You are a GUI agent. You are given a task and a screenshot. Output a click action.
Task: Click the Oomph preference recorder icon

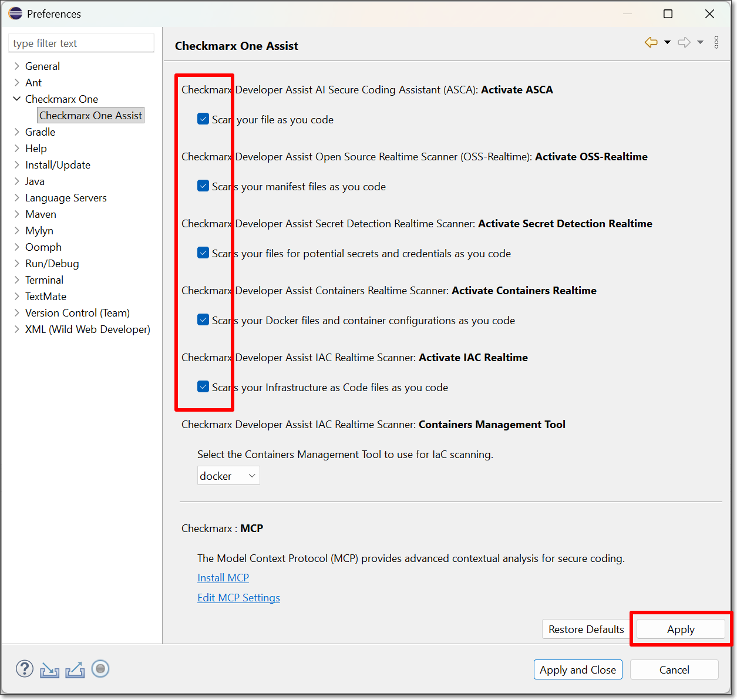(x=100, y=668)
